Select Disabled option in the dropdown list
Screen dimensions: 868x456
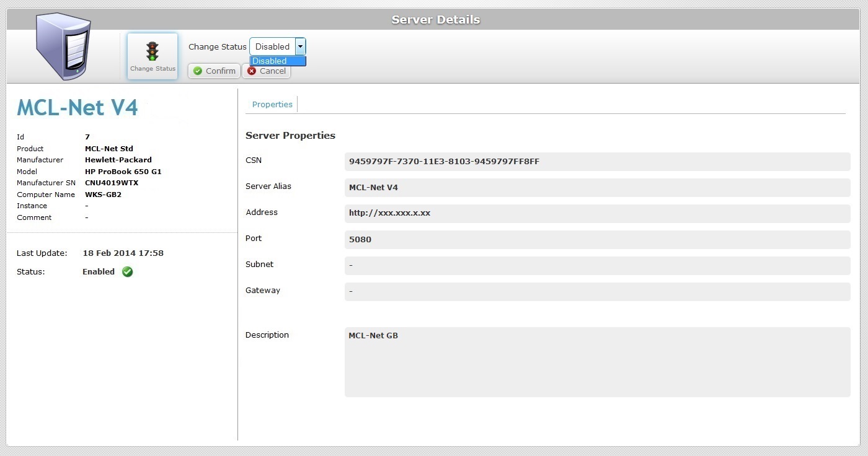point(278,61)
